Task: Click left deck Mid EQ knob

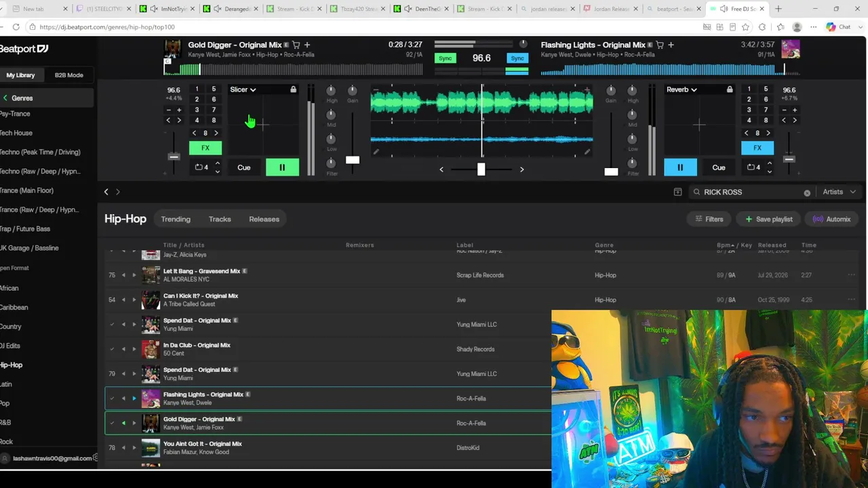Action: click(x=332, y=115)
